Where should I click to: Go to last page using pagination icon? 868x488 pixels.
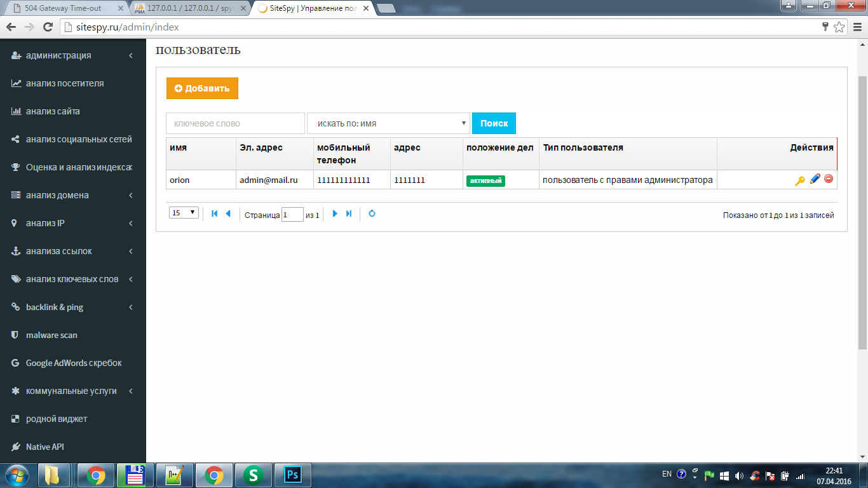point(349,214)
